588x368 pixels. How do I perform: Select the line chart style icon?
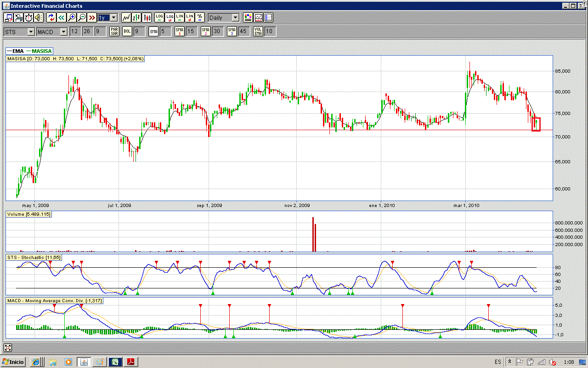click(126, 17)
